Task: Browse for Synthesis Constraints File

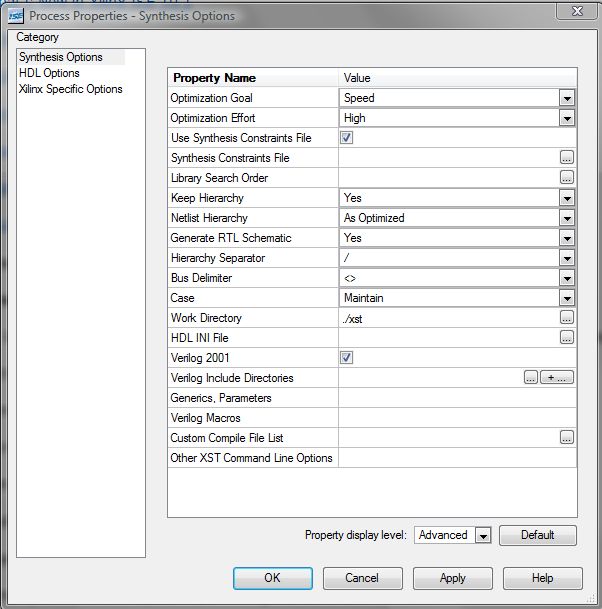Action: 567,158
